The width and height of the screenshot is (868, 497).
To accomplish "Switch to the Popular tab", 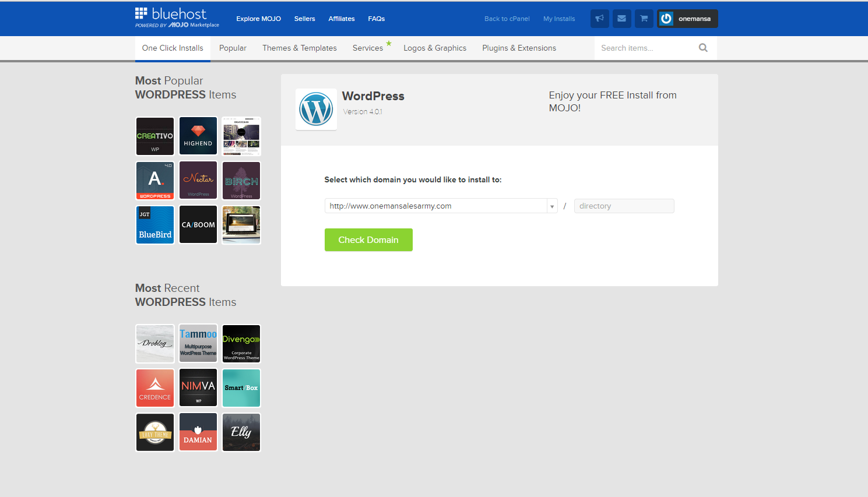I will 233,48.
